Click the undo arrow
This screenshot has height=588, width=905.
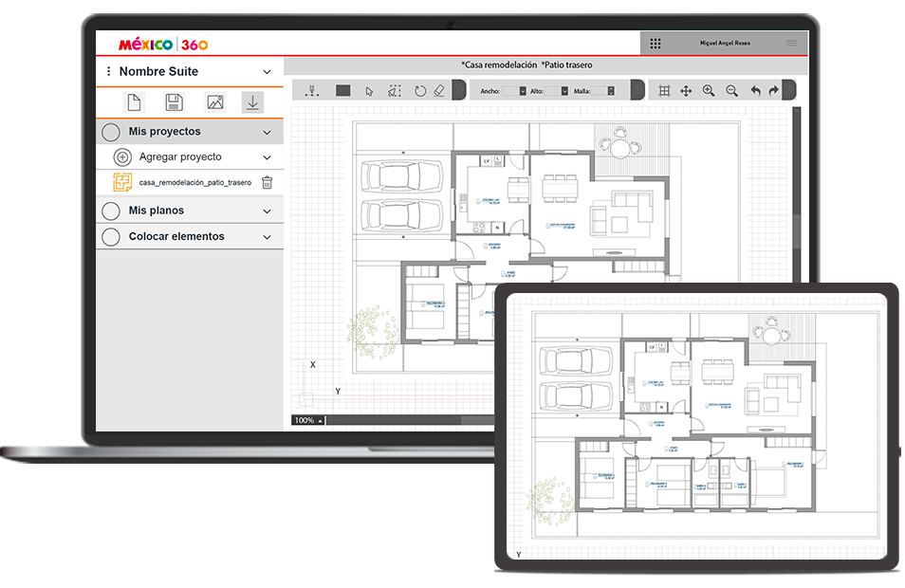755,91
